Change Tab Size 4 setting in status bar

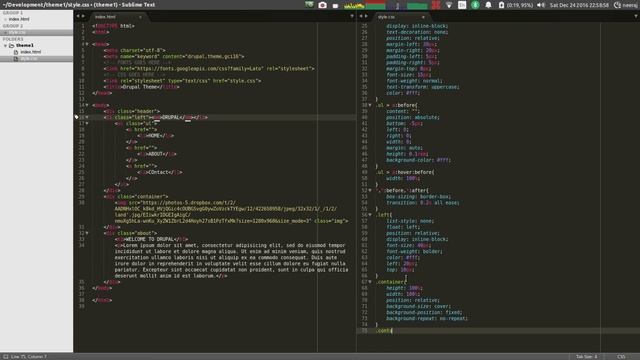pyautogui.click(x=587, y=357)
